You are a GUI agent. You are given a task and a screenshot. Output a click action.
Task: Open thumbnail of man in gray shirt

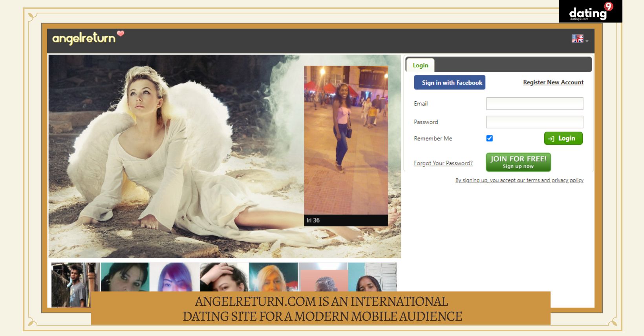tap(75, 284)
